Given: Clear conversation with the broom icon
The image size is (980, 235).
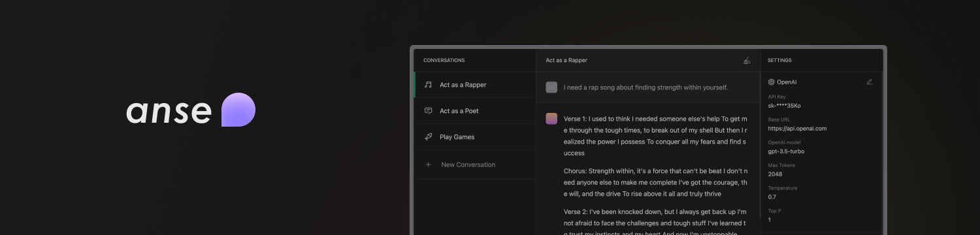Looking at the screenshot, I should 747,60.
